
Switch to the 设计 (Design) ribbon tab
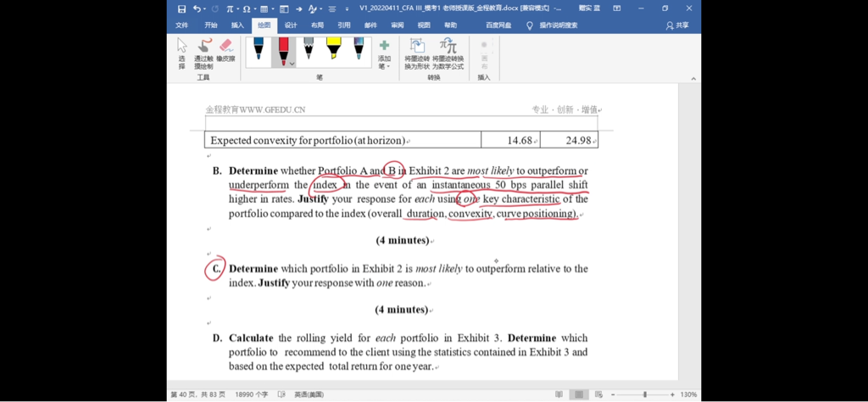click(x=291, y=25)
